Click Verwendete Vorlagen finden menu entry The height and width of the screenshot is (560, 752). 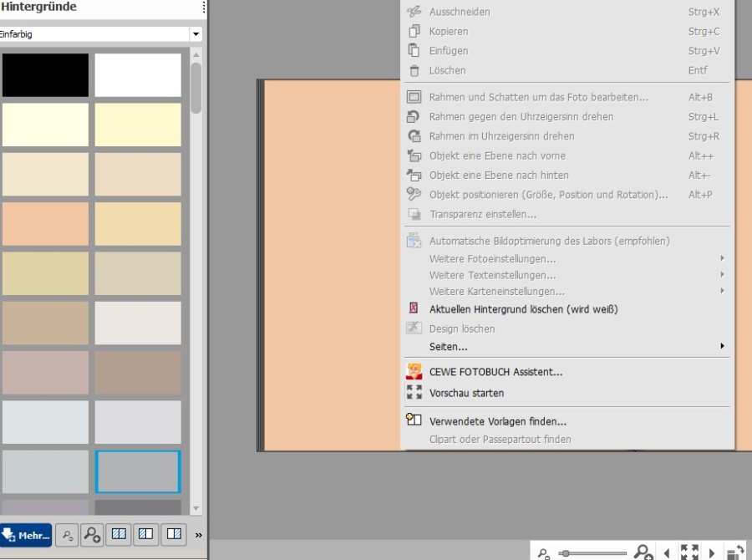[x=497, y=421]
